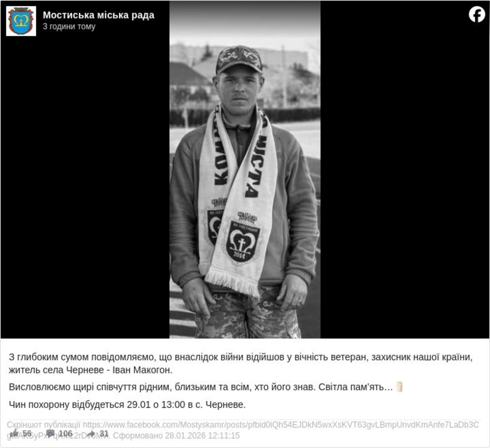This screenshot has width=490, height=448.
Task: Click the comment bubble icon
Action: [x=50, y=433]
